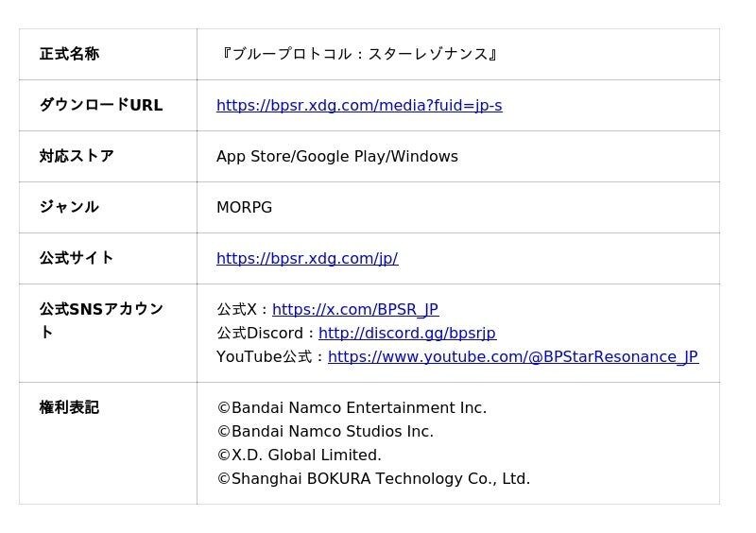Image resolution: width=756 pixels, height=533 pixels.
Task: Open the official site bpsr.xdg.com/jp/ link
Action: (x=307, y=258)
